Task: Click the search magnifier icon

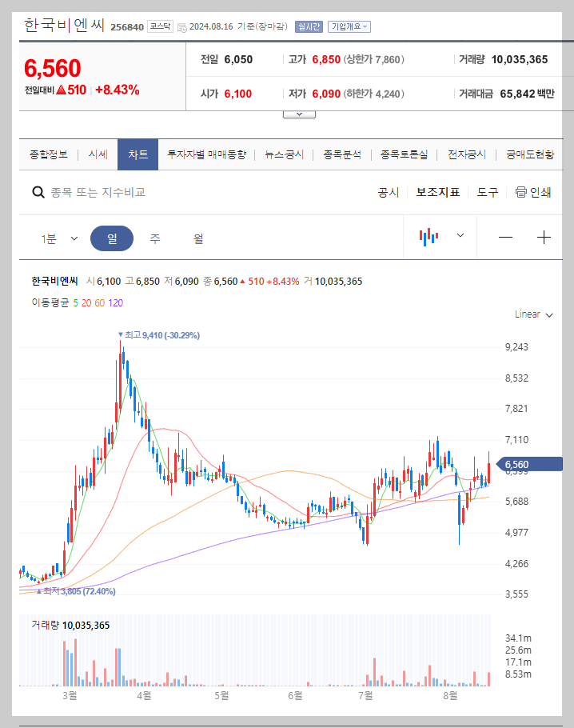Action: [x=38, y=192]
